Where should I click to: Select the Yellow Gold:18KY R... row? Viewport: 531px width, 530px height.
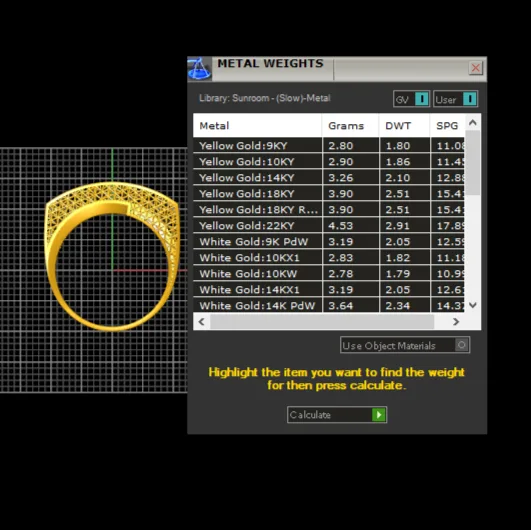click(328, 210)
